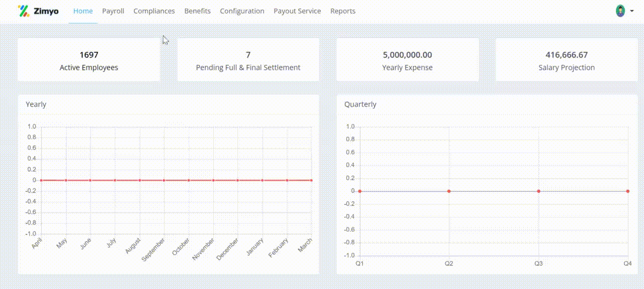This screenshot has width=644, height=289.
Task: Click the Q4 data point on Quarterly chart
Action: click(627, 191)
